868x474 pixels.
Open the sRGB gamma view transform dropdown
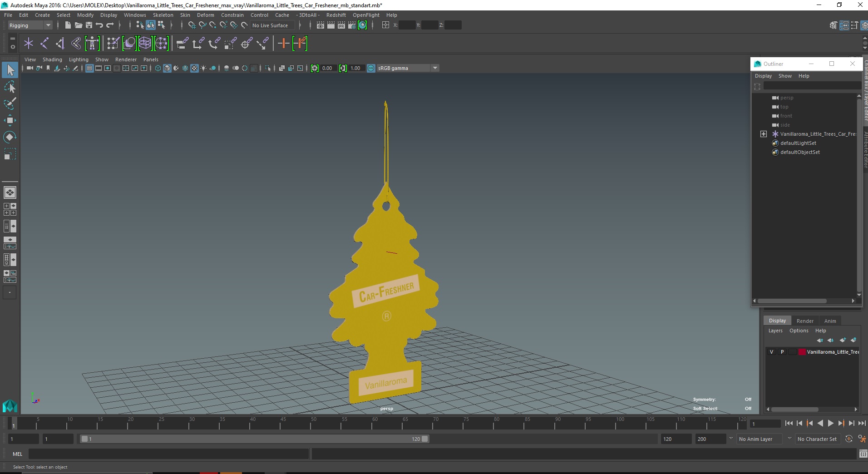click(x=408, y=68)
